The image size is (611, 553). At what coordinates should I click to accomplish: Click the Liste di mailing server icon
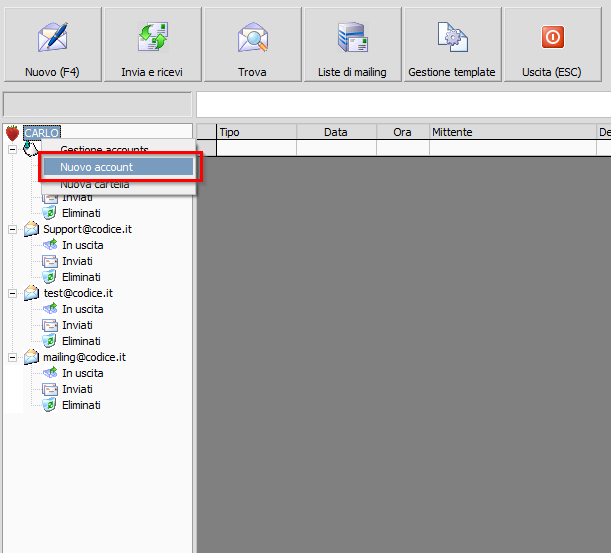pos(353,37)
